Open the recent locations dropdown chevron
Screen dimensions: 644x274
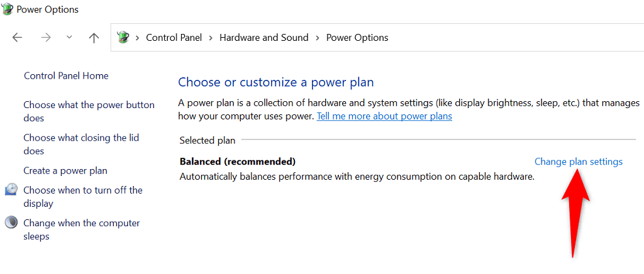[69, 38]
